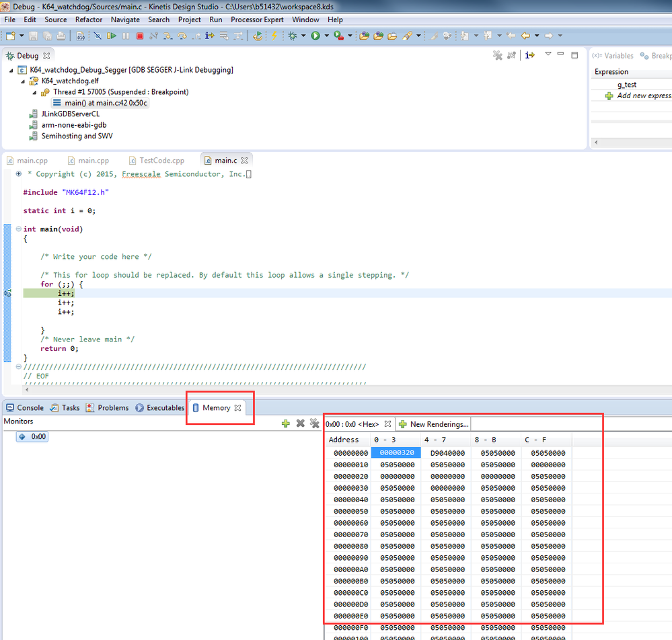The width and height of the screenshot is (672, 640).
Task: Open the Project menu
Action: [x=190, y=19]
